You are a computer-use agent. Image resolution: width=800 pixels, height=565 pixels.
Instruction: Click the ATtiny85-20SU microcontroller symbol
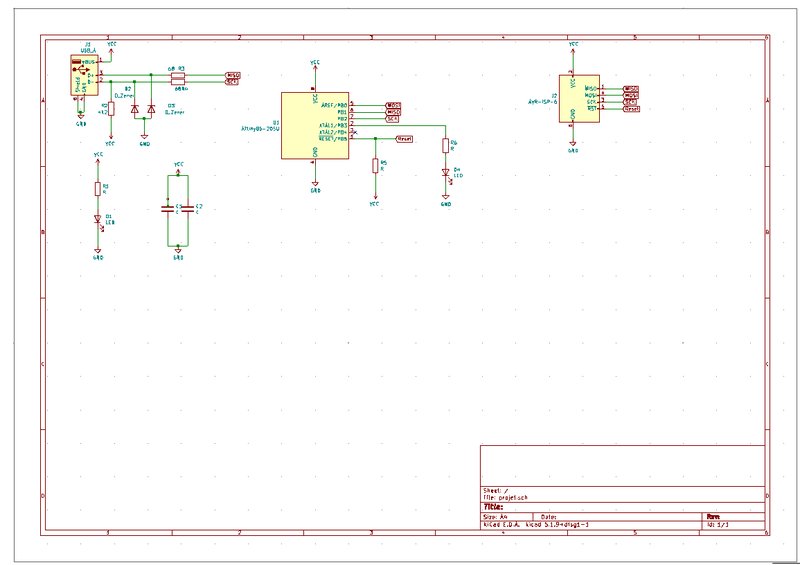[314, 125]
